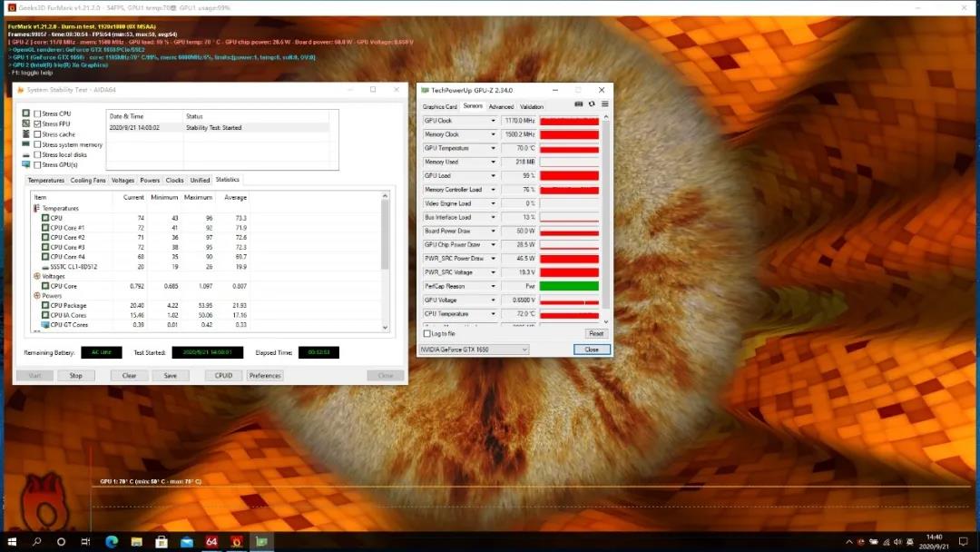This screenshot has width=980, height=552.
Task: Open GPU Temperature sensor dropdown
Action: pos(493,148)
